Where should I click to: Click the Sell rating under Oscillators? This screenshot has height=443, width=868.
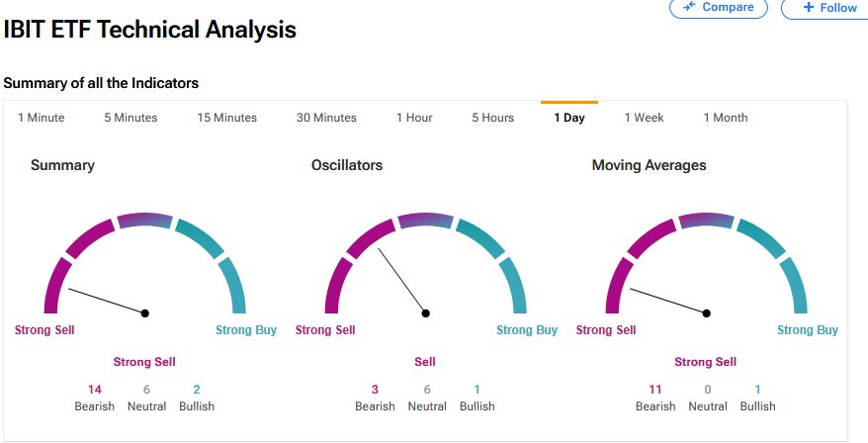[x=425, y=362]
